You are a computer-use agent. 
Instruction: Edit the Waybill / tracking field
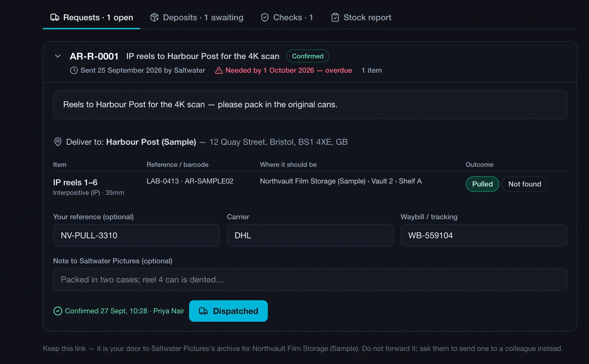pos(484,235)
